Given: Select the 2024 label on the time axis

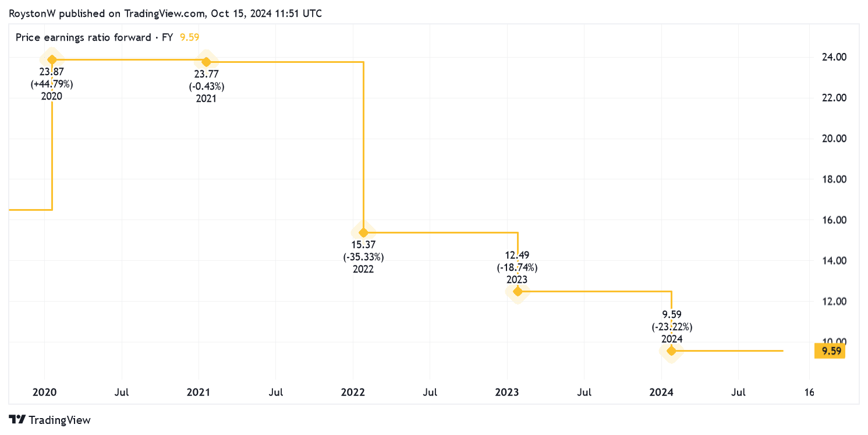Looking at the screenshot, I should pyautogui.click(x=661, y=392).
